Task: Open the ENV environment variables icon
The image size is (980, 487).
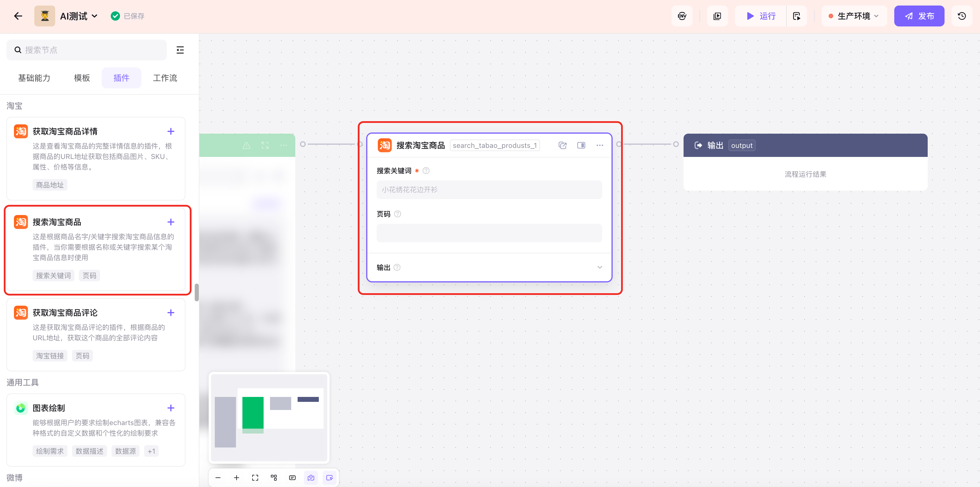Action: [682, 16]
